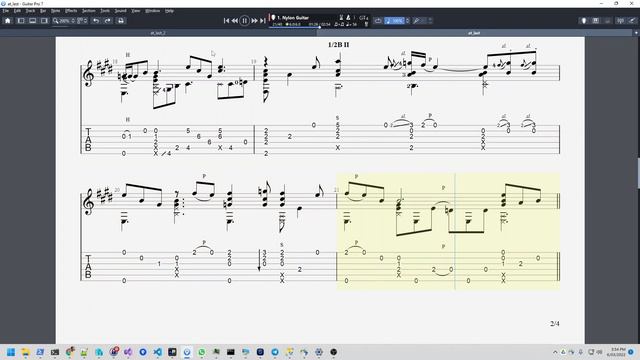Open the tab list dropdown arrow
This screenshot has height=360, width=640.
click(x=636, y=33)
